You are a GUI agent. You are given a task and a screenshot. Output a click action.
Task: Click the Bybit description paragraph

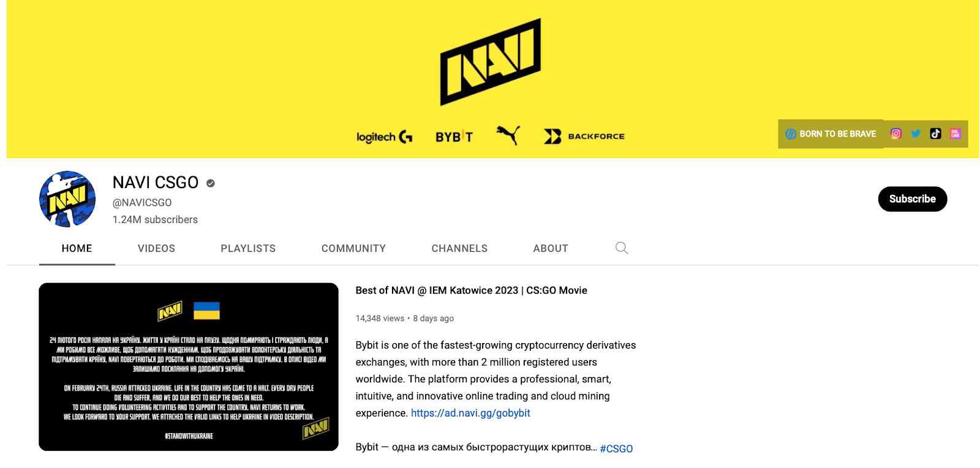click(496, 379)
